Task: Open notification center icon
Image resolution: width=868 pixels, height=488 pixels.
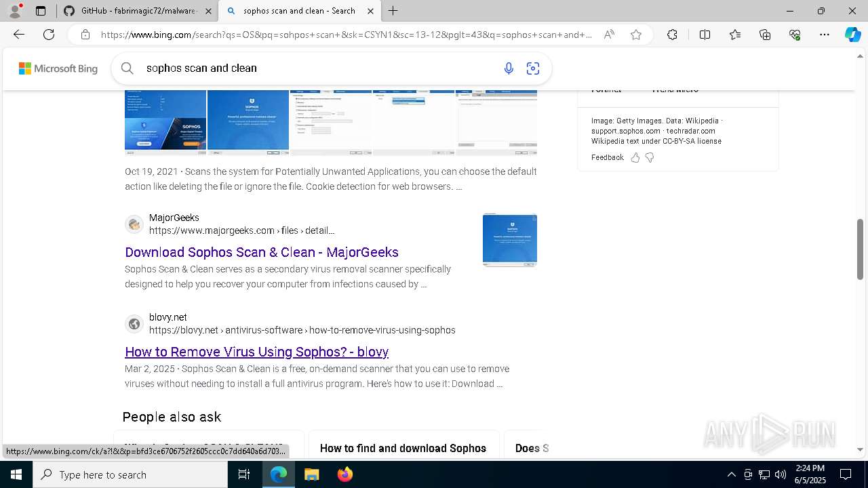Action: pos(846,474)
